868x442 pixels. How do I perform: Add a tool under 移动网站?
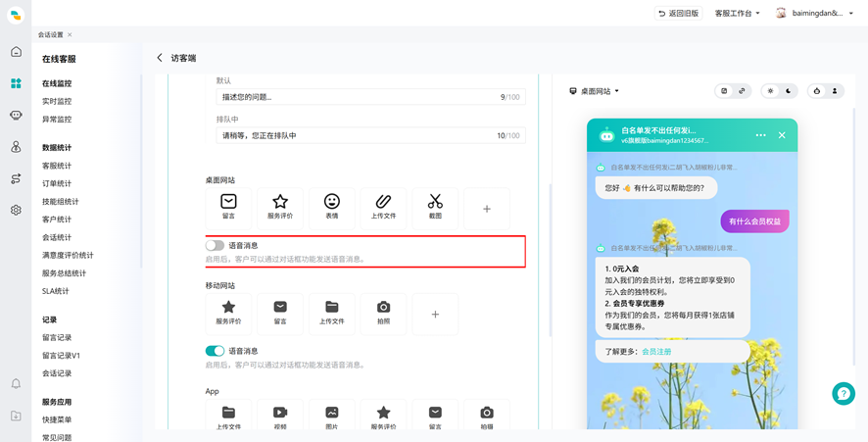[435, 314]
